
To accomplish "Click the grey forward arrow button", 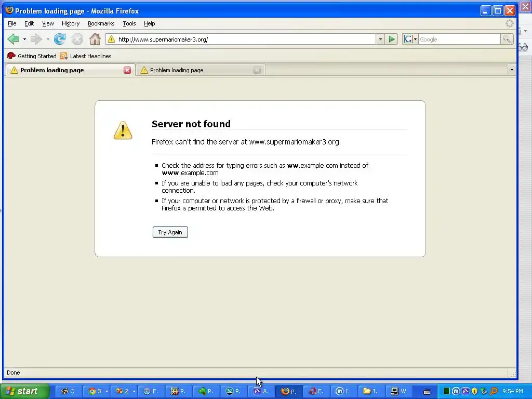I will coord(36,39).
